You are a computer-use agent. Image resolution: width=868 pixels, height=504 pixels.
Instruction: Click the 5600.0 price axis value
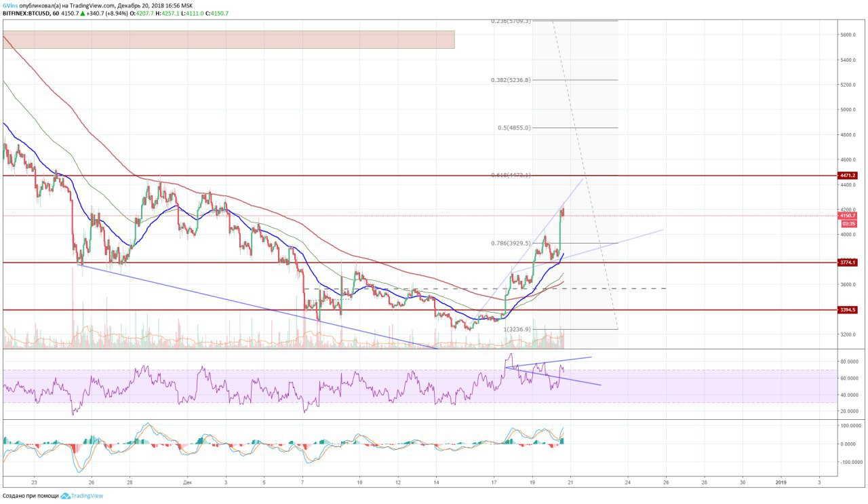[x=849, y=35]
